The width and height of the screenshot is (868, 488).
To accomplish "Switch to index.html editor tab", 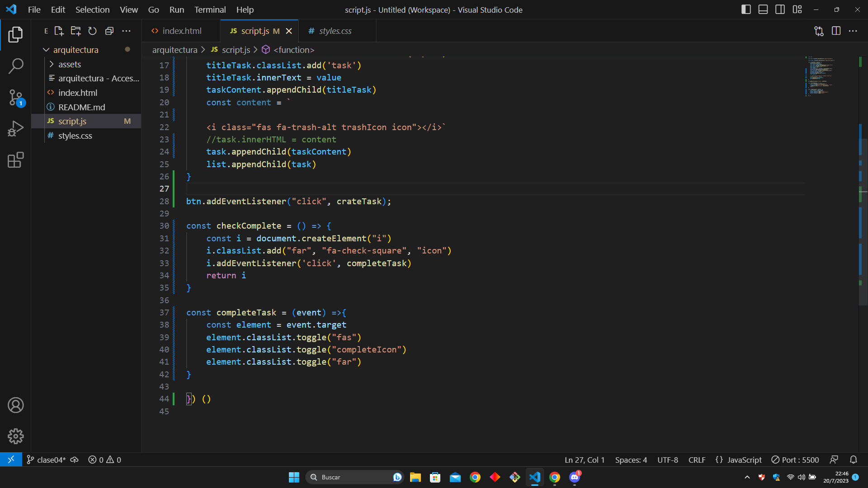I will click(181, 31).
